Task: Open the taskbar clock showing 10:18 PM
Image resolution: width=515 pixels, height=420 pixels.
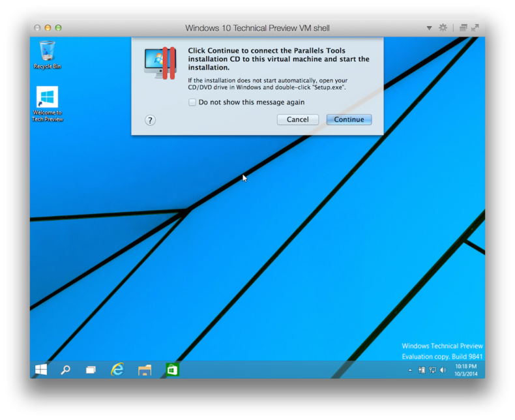Action: (x=465, y=370)
